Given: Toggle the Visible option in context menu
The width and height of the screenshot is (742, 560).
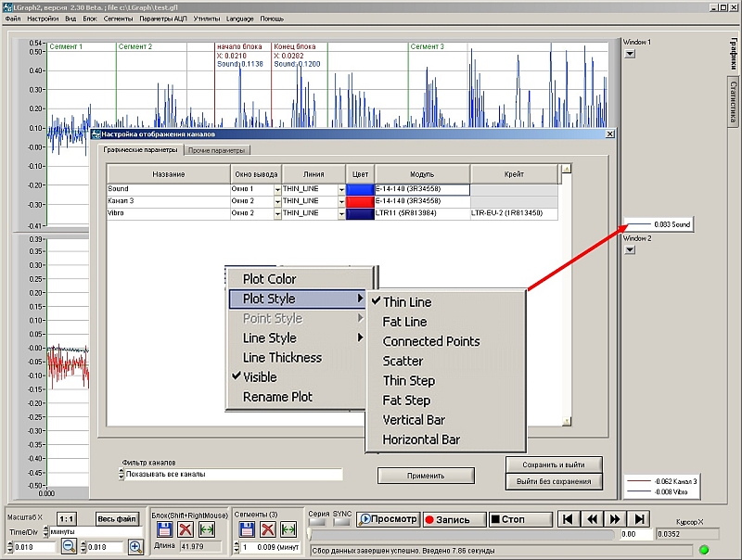Looking at the screenshot, I should tap(260, 377).
